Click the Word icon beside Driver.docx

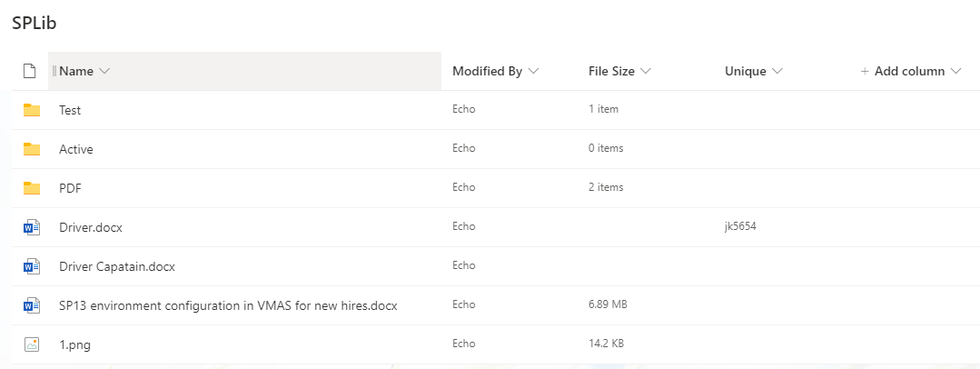click(32, 227)
